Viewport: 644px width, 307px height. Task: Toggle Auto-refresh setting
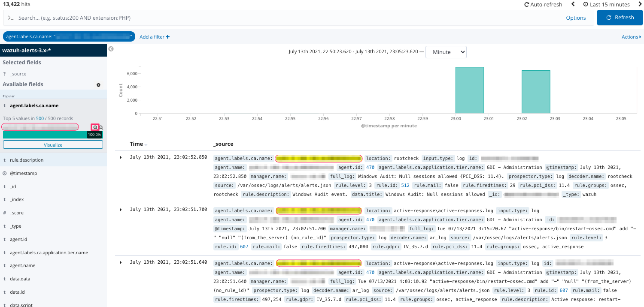[x=543, y=4]
